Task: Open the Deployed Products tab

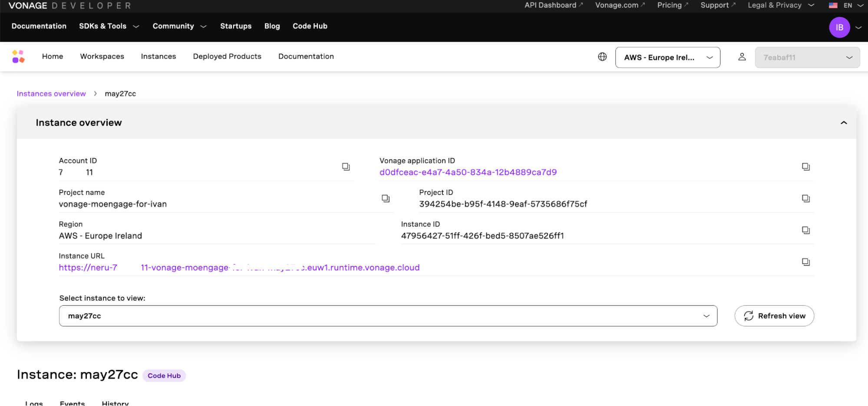Action: coord(227,56)
